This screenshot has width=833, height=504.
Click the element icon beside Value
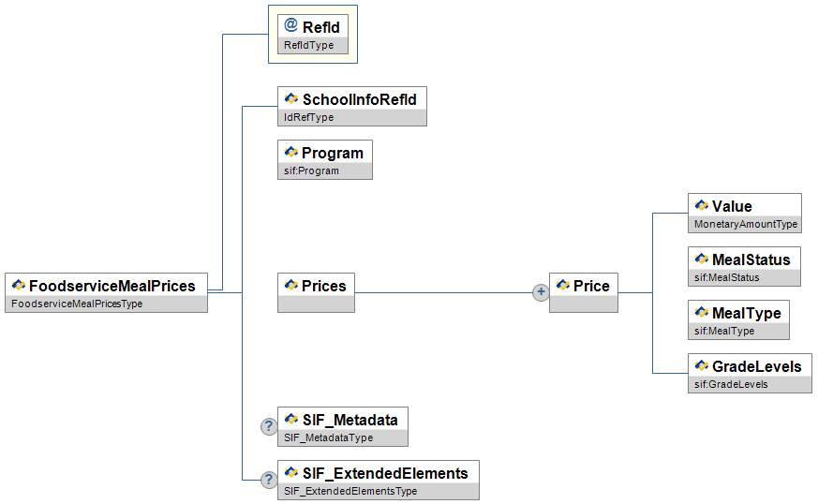[701, 206]
